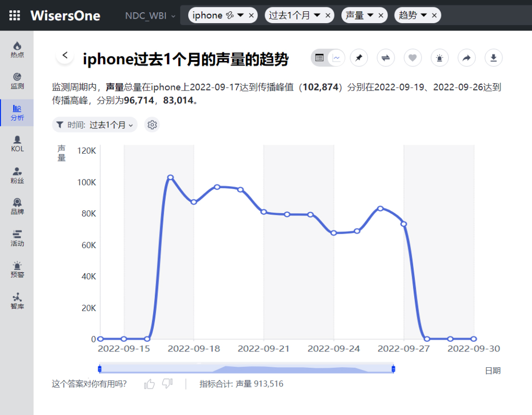Remove the 过去1个月 filter chip
Screen dimensions: 532x415
pyautogui.click(x=328, y=15)
